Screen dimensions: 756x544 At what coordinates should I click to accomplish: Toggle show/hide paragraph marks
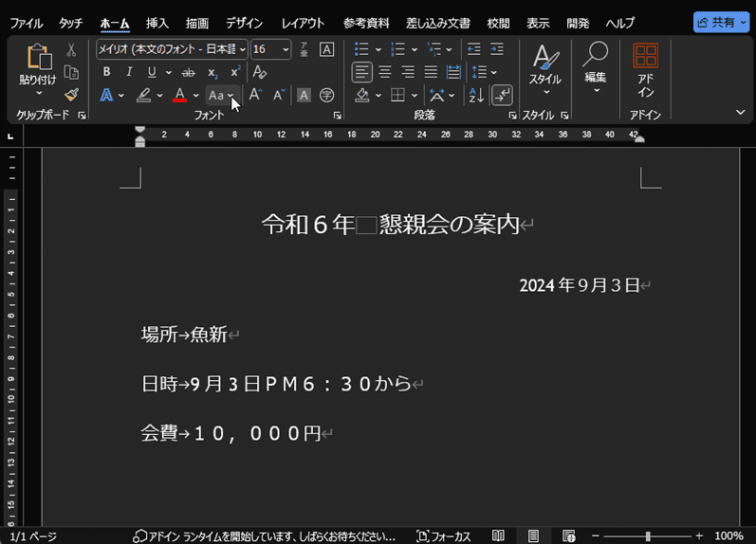pyautogui.click(x=502, y=95)
